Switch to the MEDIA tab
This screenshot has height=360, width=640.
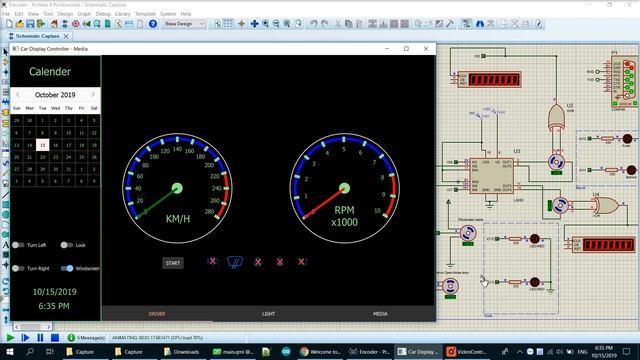click(380, 314)
